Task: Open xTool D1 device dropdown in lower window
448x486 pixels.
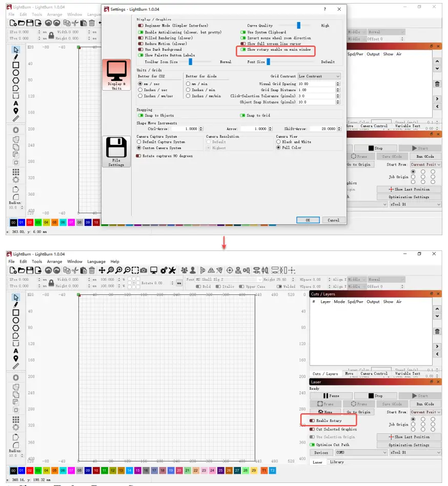Action: (415, 453)
